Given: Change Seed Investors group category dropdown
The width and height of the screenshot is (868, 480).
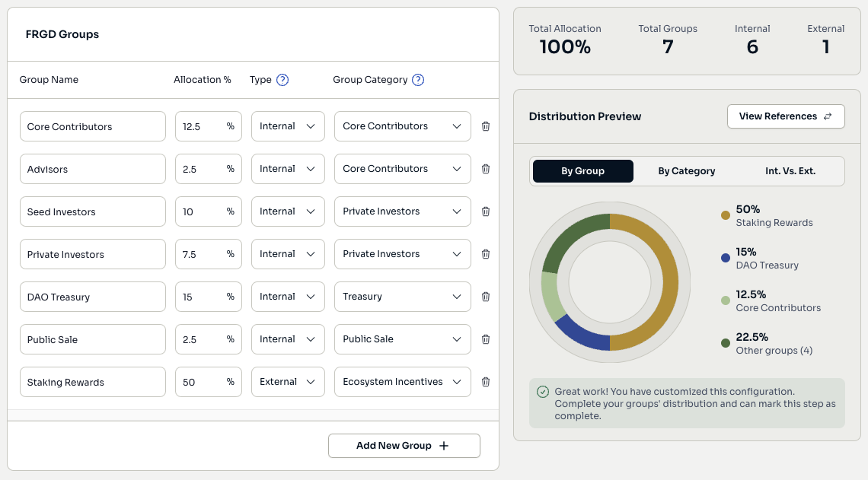Looking at the screenshot, I should [402, 211].
